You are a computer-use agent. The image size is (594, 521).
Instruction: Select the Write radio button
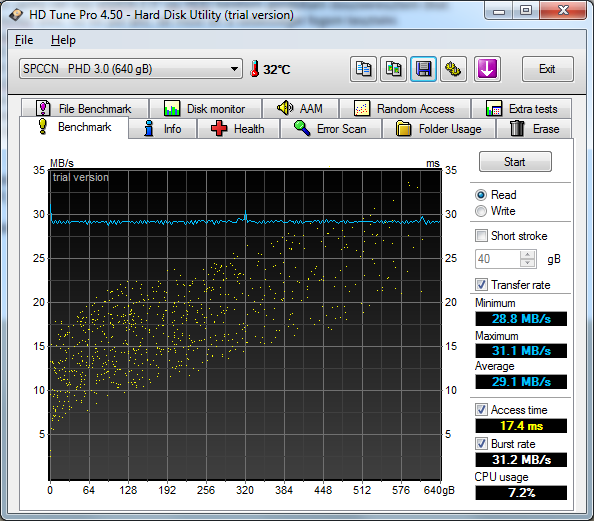click(481, 211)
